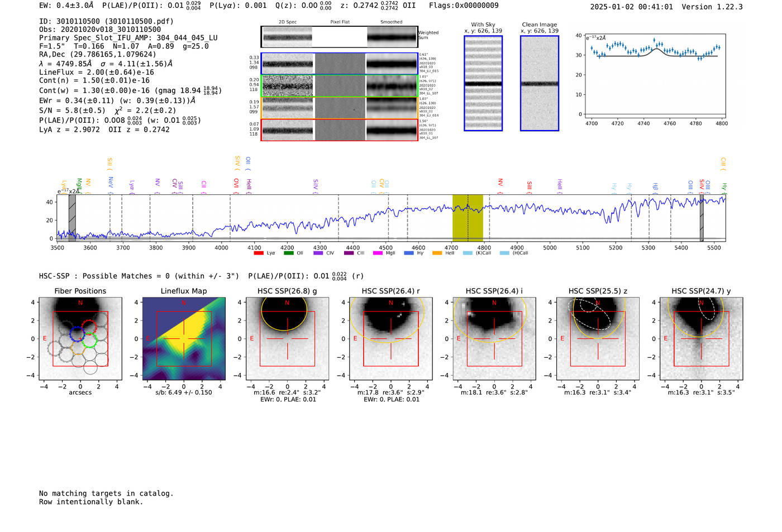Click the Cont(w) gmag 18.94 line
The image size is (782, 532).
click(x=130, y=90)
